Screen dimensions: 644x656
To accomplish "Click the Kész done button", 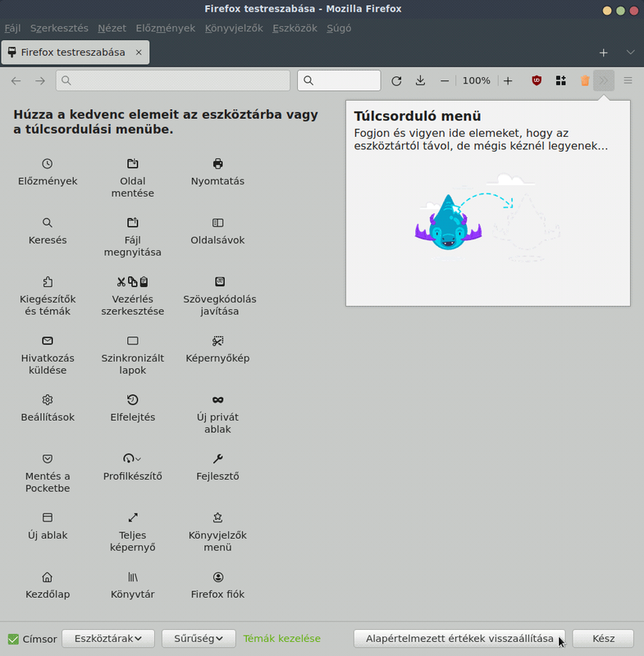I will point(604,639).
